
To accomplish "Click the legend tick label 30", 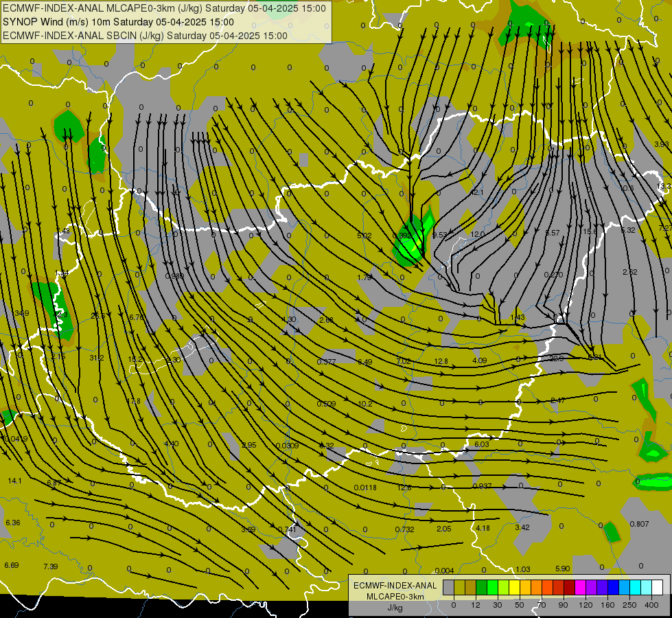I will point(497,605).
